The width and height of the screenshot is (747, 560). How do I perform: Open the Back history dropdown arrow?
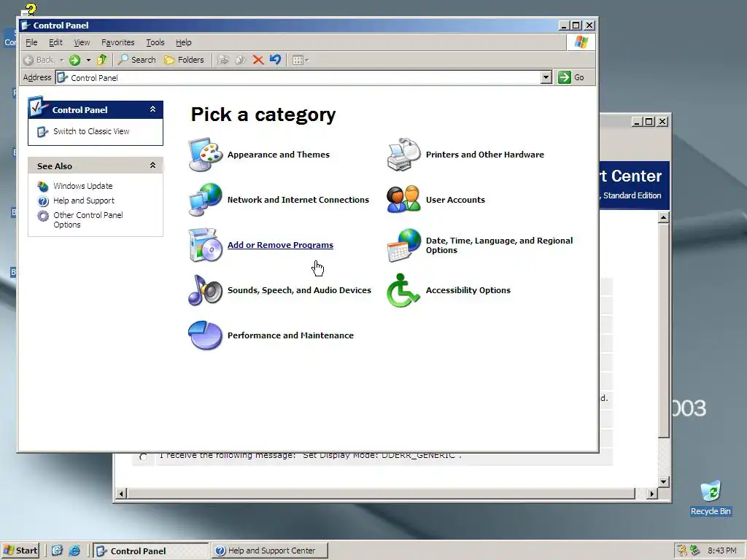61,60
